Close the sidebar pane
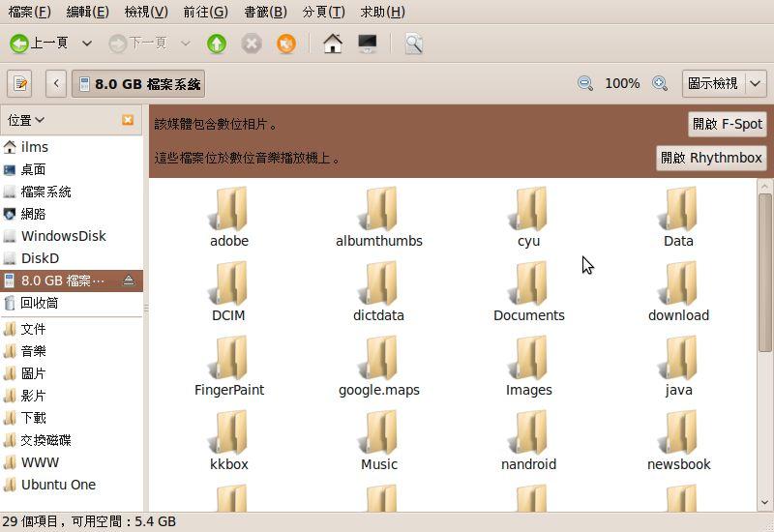 (128, 120)
